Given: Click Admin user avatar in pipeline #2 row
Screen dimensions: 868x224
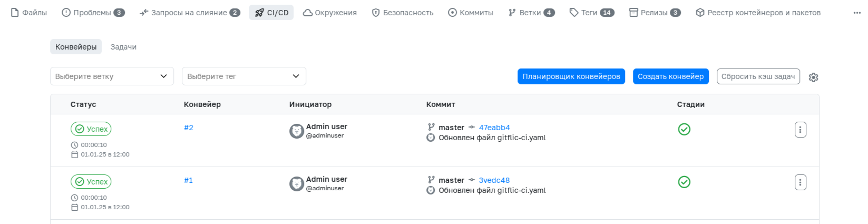Looking at the screenshot, I should pyautogui.click(x=297, y=131).
